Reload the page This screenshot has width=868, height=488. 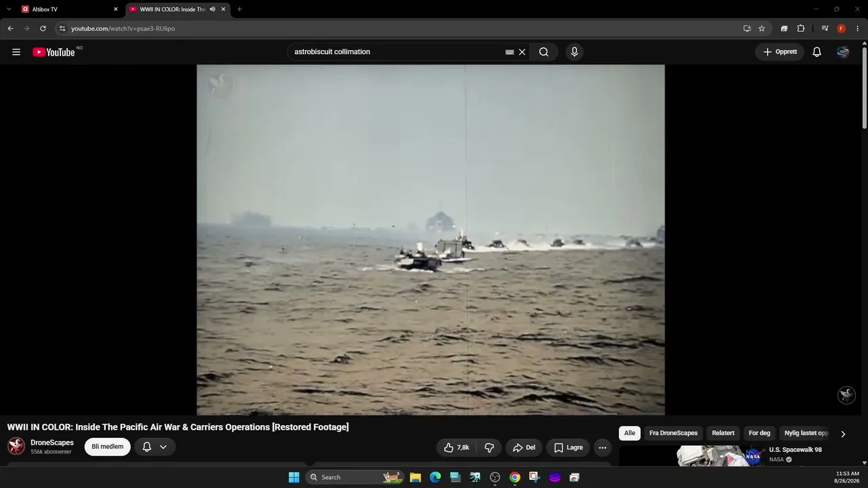tap(43, 28)
